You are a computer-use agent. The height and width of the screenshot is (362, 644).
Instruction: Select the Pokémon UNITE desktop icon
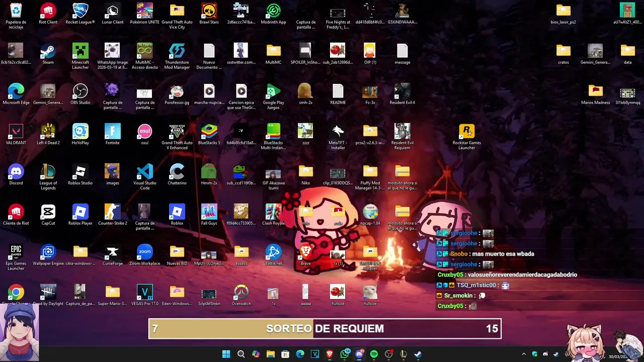144,14
